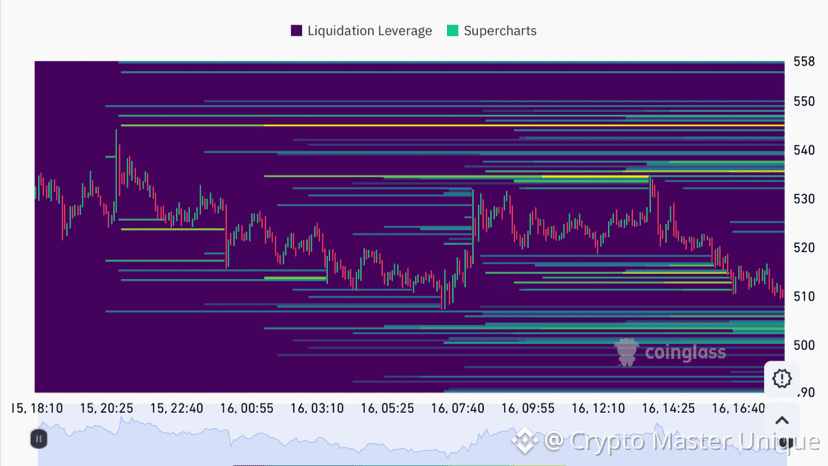The width and height of the screenshot is (828, 466).
Task: Click the 16, 00:55 time label
Action: [247, 408]
